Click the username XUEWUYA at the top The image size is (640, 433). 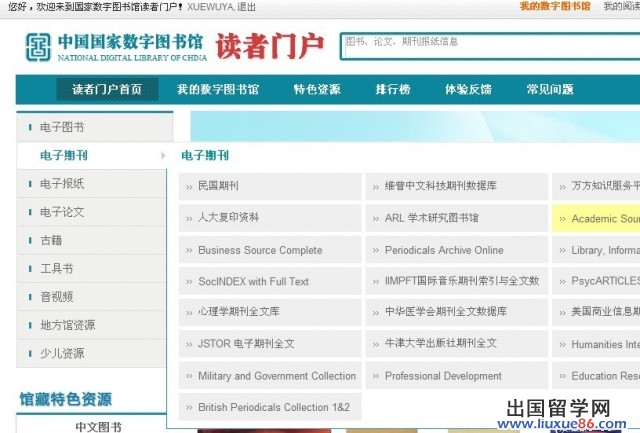click(210, 7)
